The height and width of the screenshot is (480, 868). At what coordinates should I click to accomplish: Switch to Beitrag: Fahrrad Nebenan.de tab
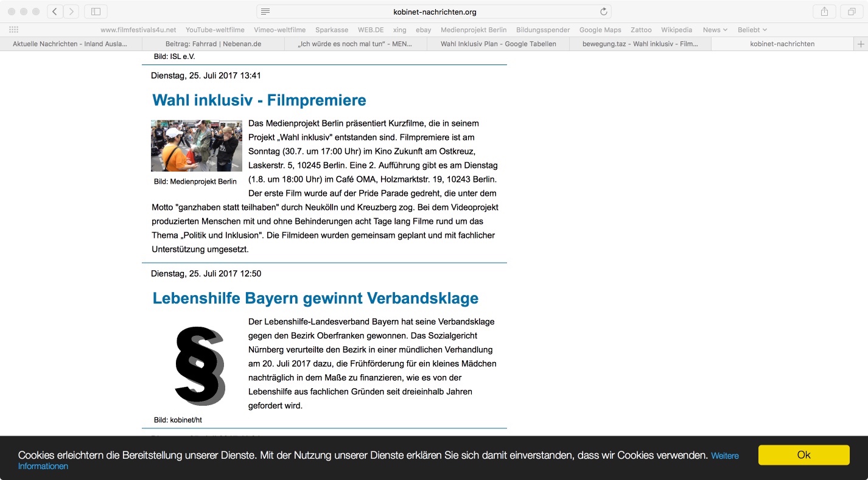pyautogui.click(x=213, y=44)
